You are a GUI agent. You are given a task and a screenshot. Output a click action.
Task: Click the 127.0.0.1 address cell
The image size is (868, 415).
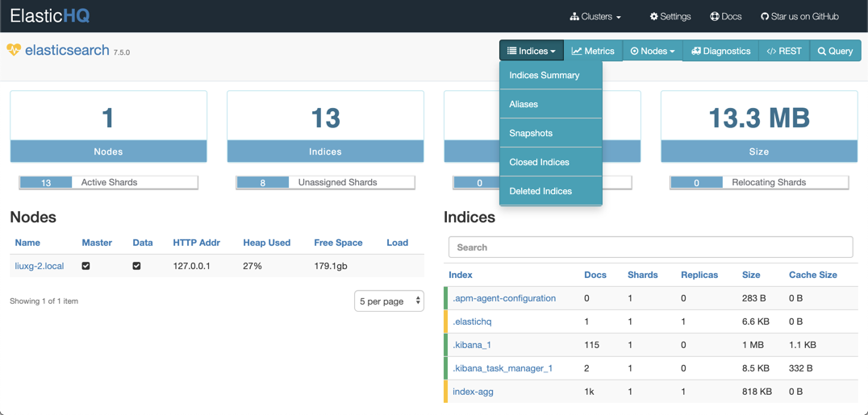coord(191,266)
